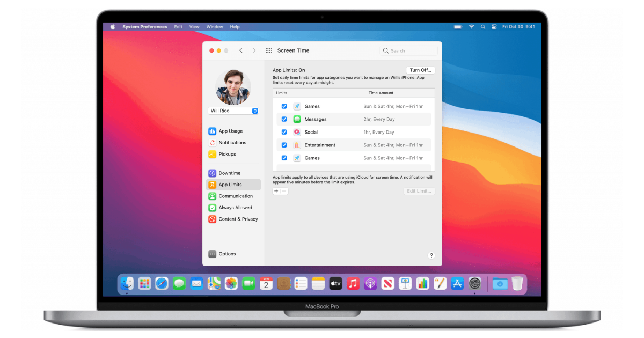644x338 pixels.
Task: Click the Turn Off... button
Action: [x=420, y=70]
